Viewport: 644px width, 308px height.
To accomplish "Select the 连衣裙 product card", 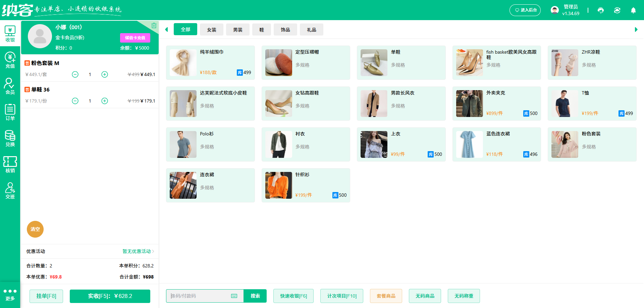I will point(210,185).
